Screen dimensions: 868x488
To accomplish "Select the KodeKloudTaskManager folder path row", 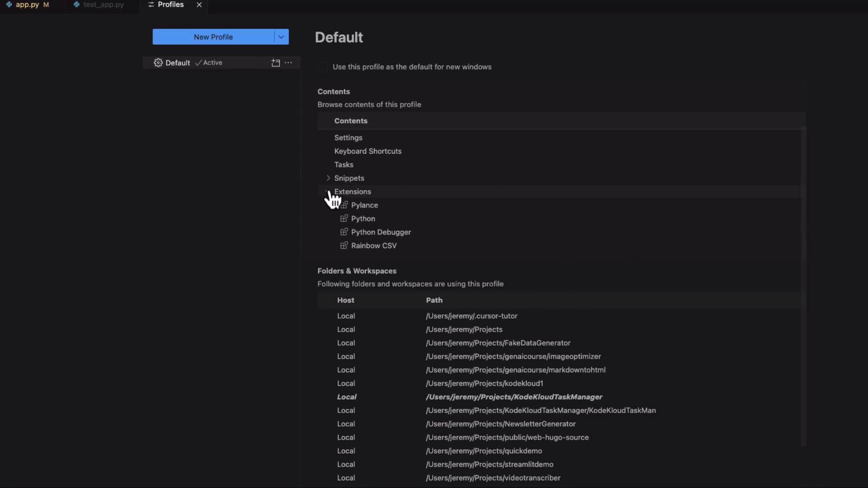I will click(x=514, y=397).
